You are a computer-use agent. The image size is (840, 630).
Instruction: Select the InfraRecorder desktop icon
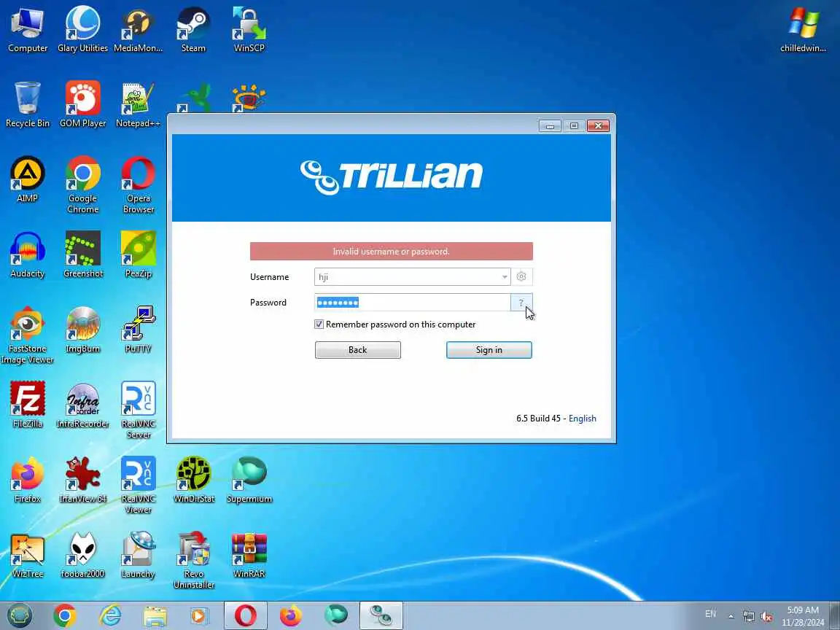82,405
